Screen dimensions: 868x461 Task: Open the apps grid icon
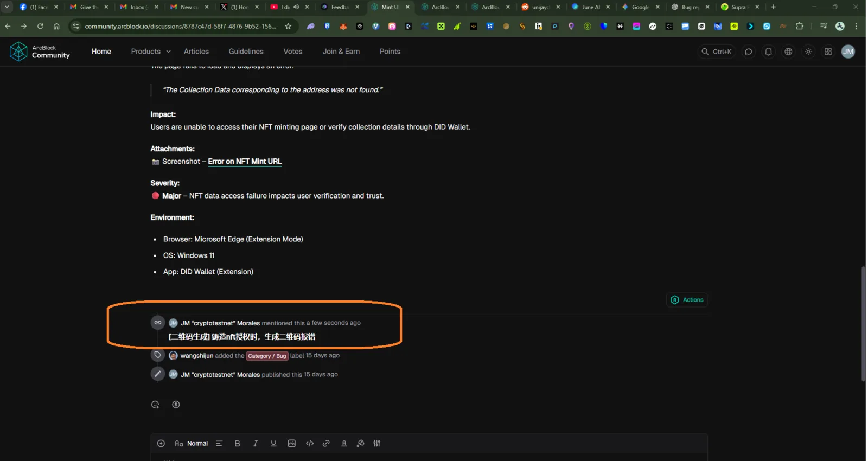click(x=828, y=52)
